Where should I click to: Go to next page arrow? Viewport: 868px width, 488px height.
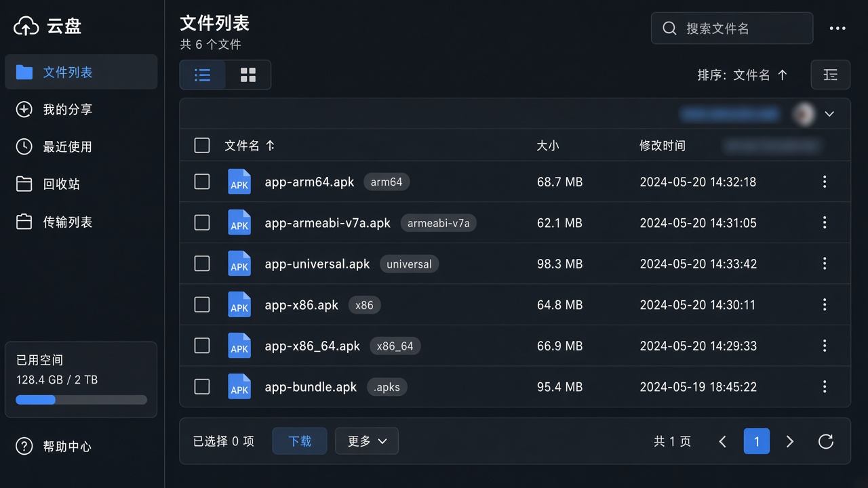[x=790, y=441]
